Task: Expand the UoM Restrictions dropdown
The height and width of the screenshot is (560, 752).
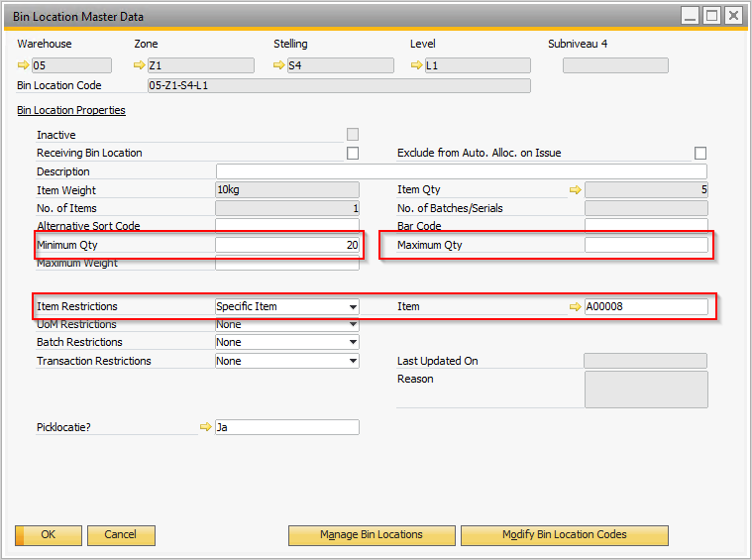Action: tap(353, 325)
